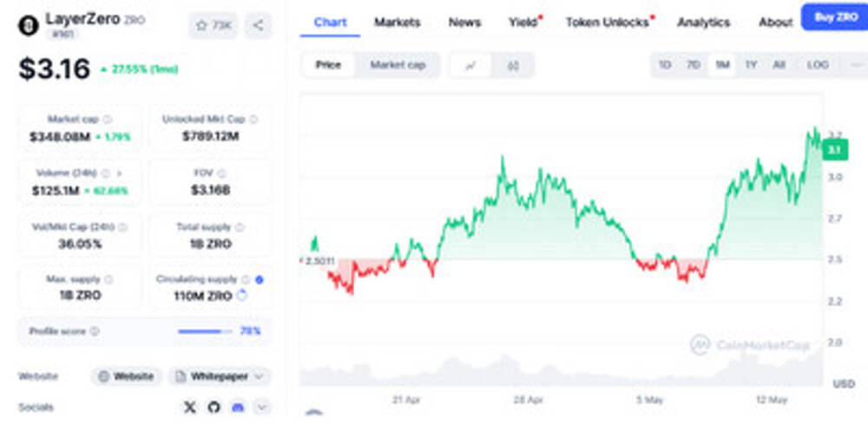Image resolution: width=868 pixels, height=425 pixels.
Task: Click the LayerZero coin logo
Action: coord(29,25)
